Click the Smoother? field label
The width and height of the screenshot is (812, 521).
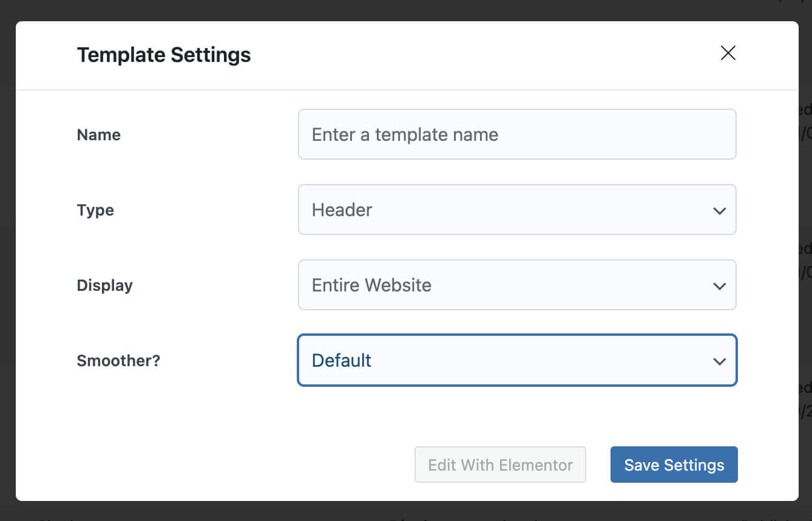pyautogui.click(x=118, y=361)
